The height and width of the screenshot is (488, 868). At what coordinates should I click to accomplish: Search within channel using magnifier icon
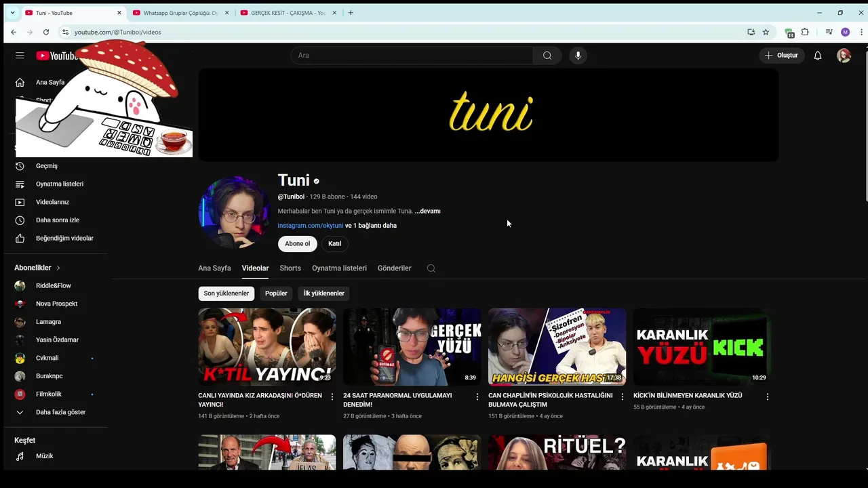point(431,268)
